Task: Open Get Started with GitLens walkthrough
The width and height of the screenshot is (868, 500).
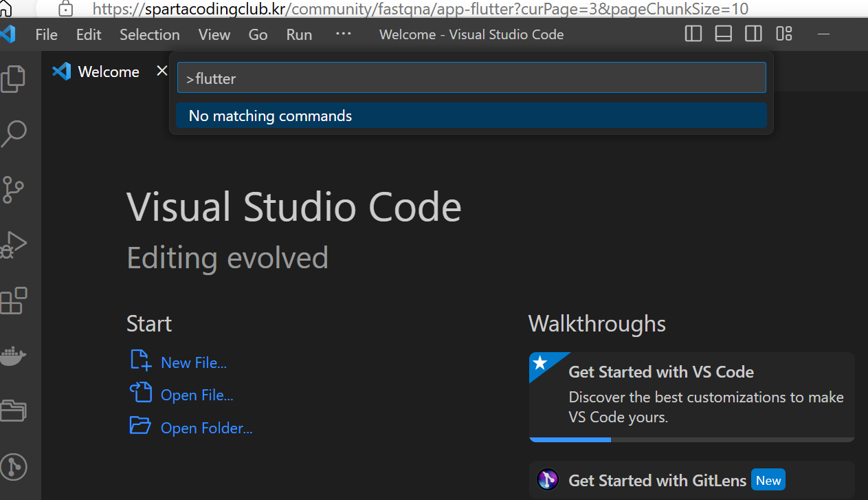Action: tap(691, 480)
